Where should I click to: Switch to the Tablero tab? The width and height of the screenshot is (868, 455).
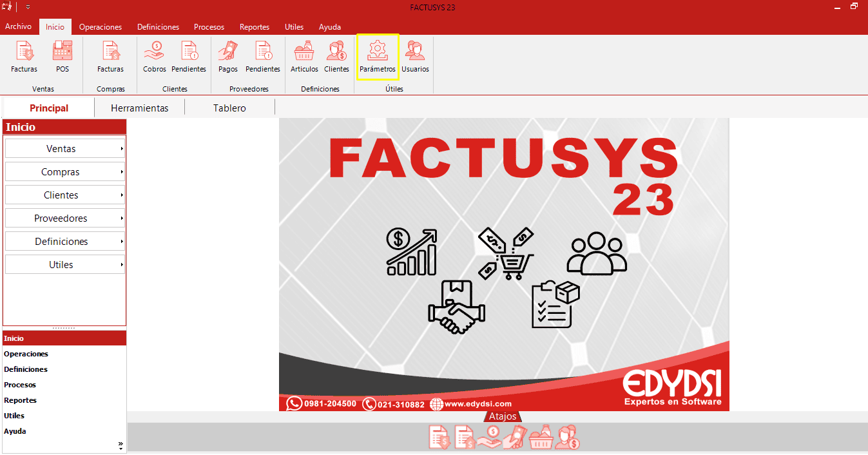(230, 108)
